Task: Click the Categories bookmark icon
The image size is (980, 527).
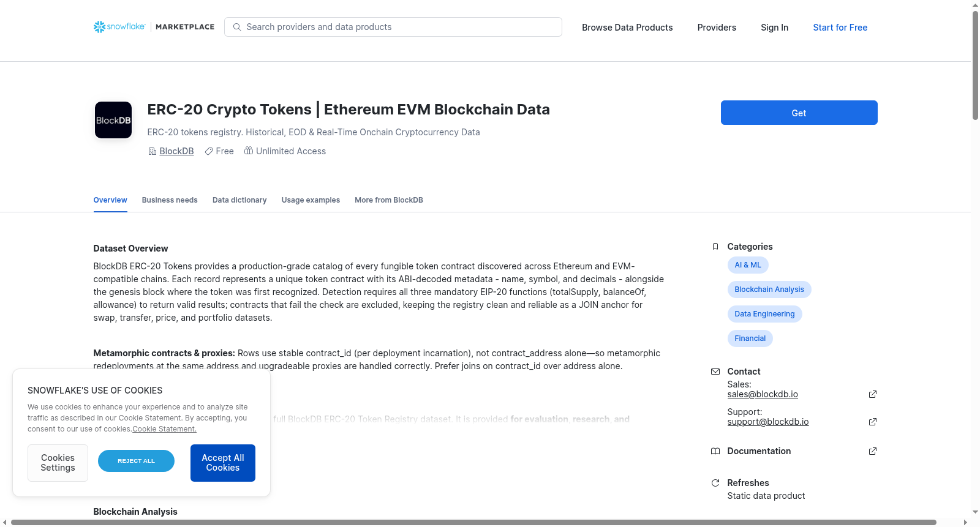Action: [715, 247]
